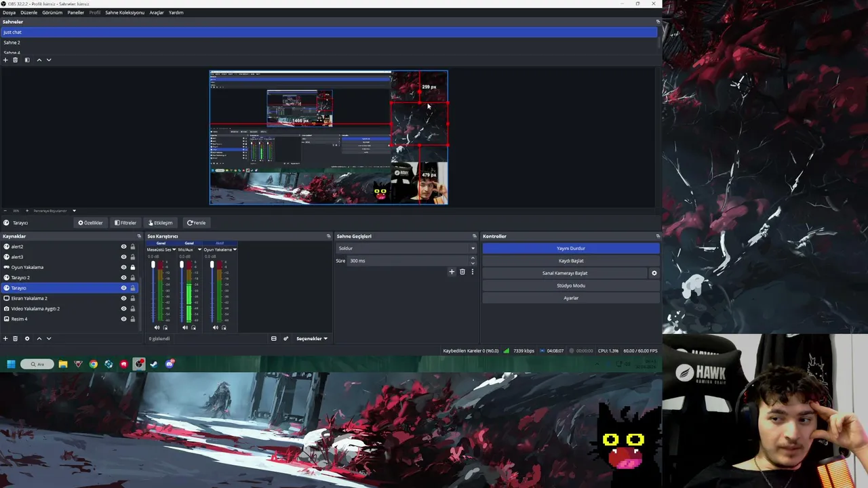This screenshot has width=868, height=488.
Task: Open the Düzenle menu
Action: (x=28, y=12)
